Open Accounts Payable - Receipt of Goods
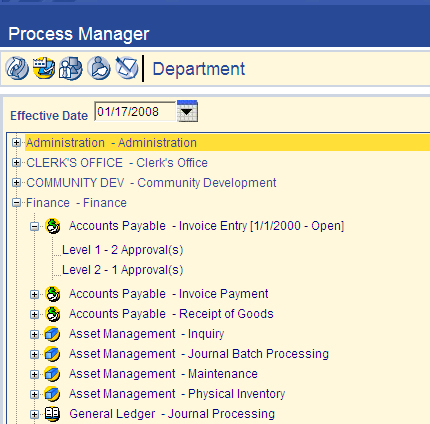 (x=171, y=314)
